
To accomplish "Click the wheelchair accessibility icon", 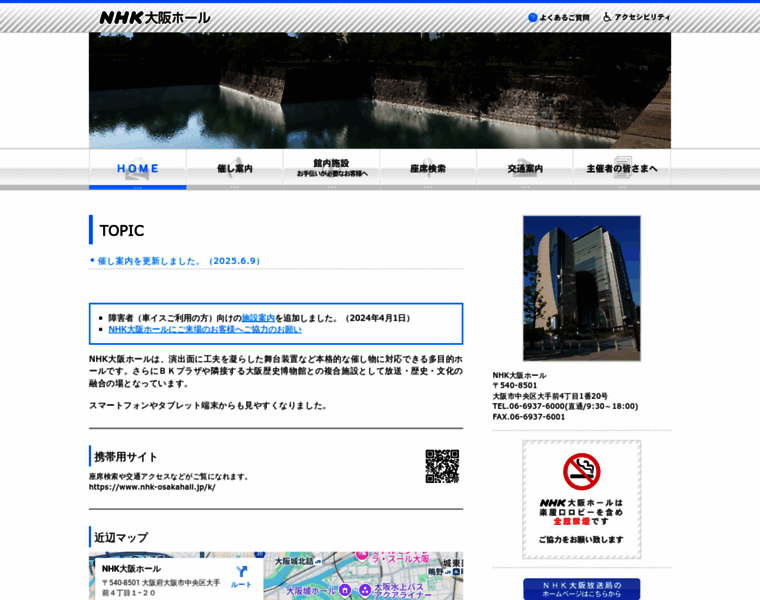I will point(607,17).
